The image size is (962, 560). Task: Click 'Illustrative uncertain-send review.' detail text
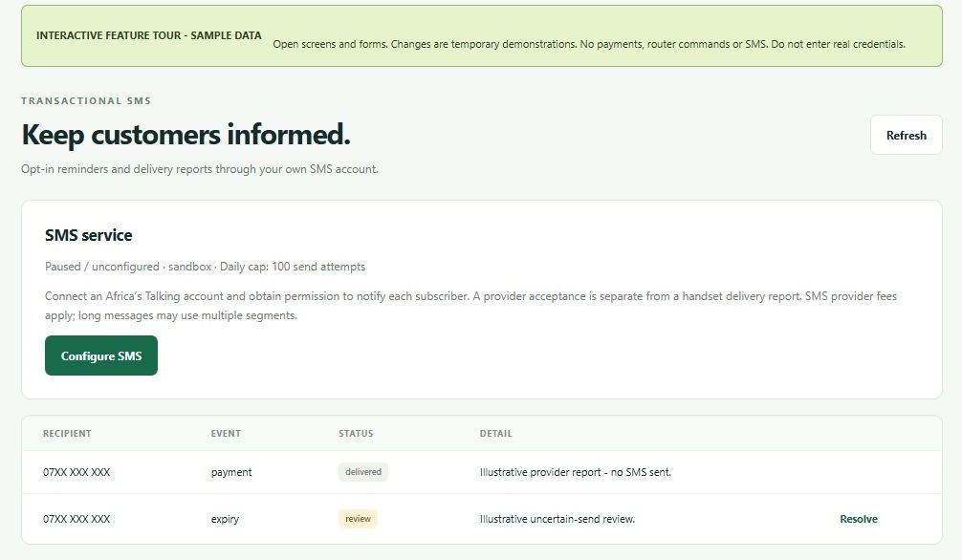[x=558, y=519]
